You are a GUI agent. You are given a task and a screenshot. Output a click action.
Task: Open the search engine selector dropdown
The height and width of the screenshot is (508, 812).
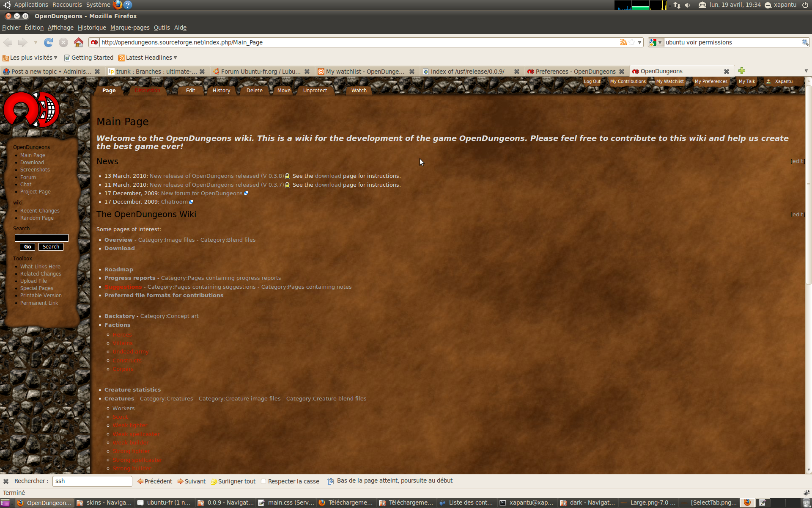(656, 42)
